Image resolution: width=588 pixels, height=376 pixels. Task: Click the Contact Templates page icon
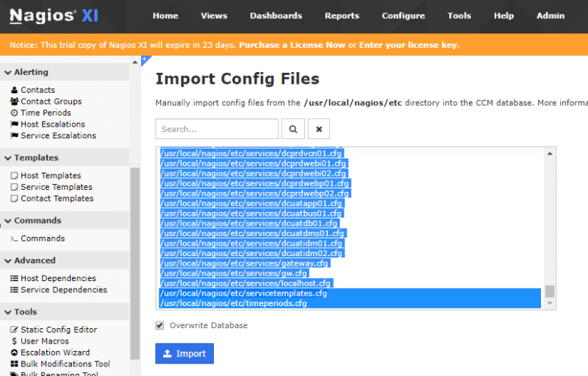pos(14,198)
